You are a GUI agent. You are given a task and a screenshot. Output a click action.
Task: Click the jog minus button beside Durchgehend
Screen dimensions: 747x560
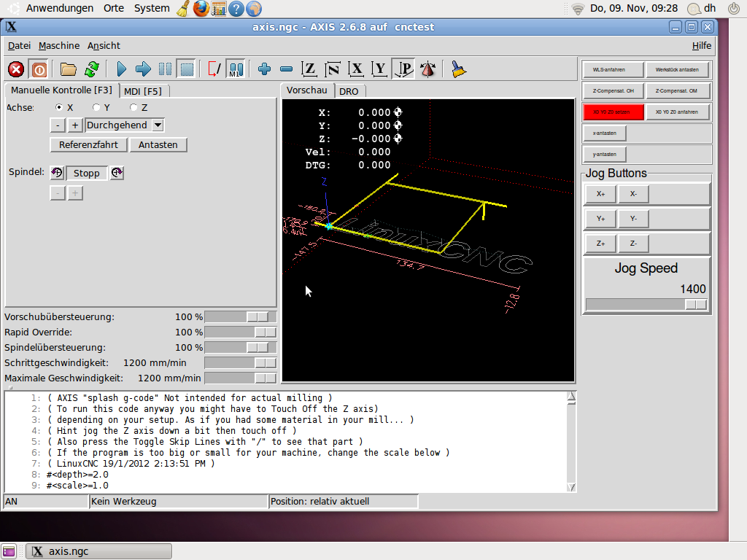[x=58, y=125]
